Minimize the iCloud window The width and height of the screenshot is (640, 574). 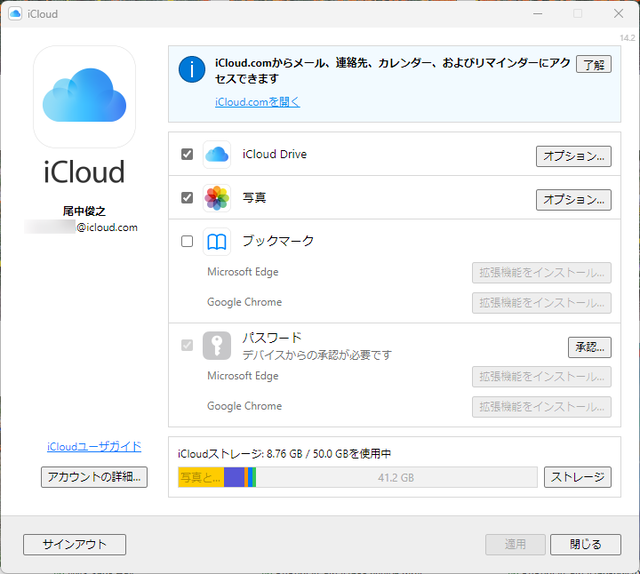point(538,14)
